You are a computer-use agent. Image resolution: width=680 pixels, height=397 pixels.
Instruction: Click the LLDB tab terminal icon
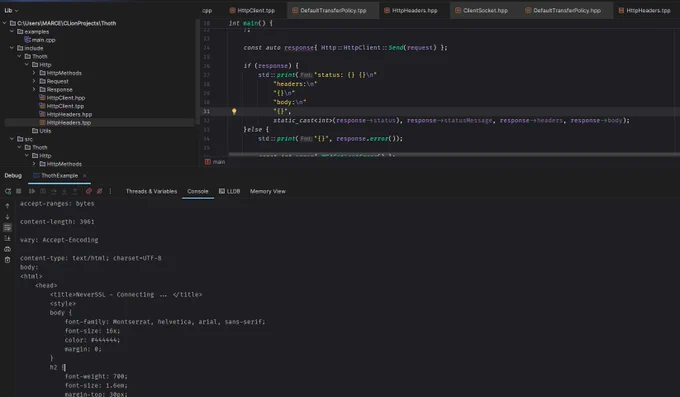coord(222,191)
